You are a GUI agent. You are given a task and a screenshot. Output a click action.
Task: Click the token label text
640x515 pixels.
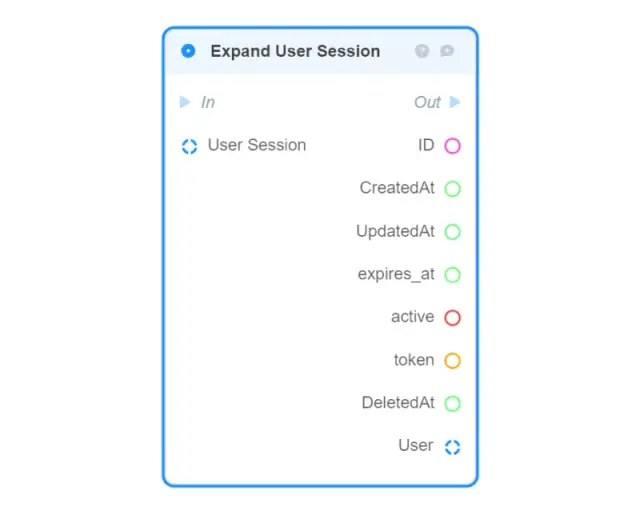[414, 360]
